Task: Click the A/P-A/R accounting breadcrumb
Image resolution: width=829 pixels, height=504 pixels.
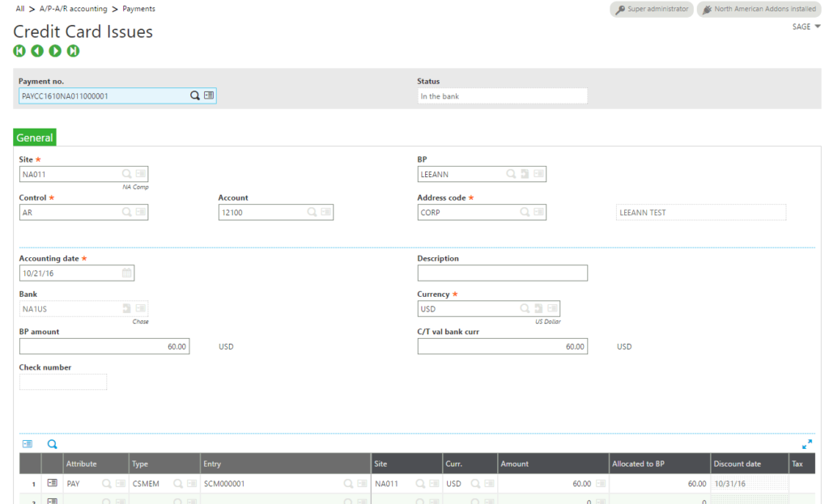Action: click(x=73, y=9)
